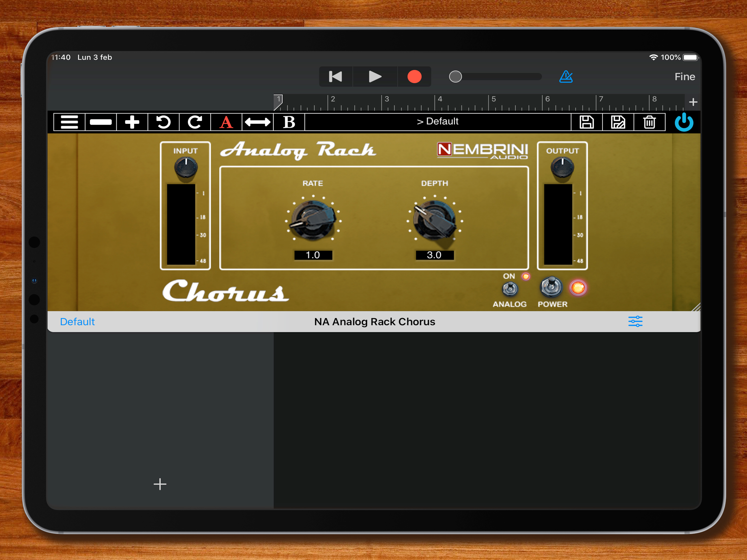Click the 11:40 clock in status bar

(61, 57)
